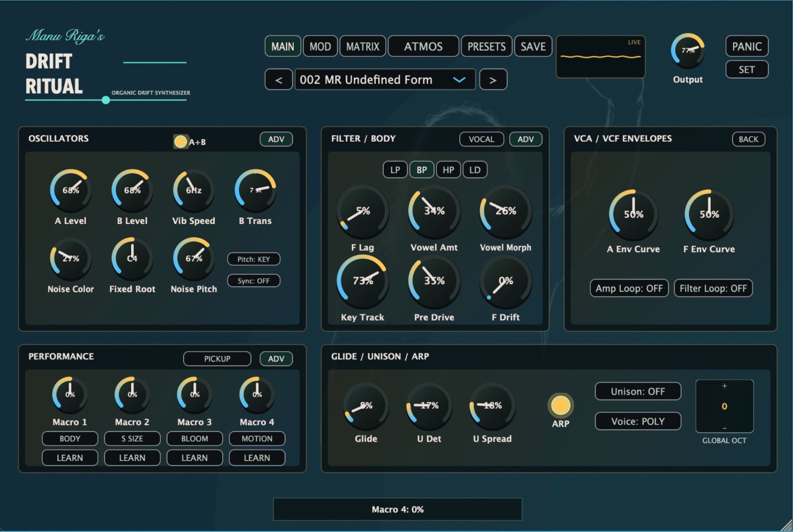Click the Macro 3 knob
The width and height of the screenshot is (793, 532).
coord(195,395)
